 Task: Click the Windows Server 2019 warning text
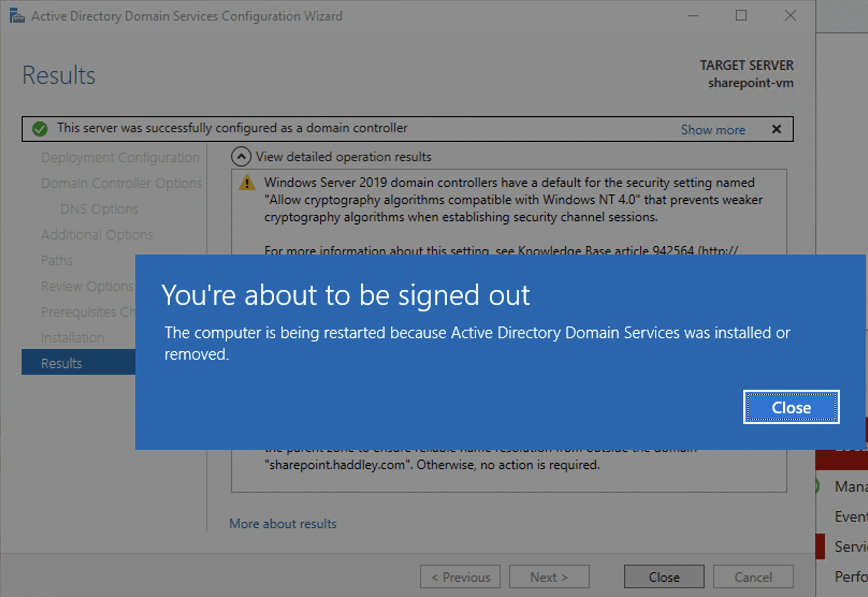click(x=513, y=200)
